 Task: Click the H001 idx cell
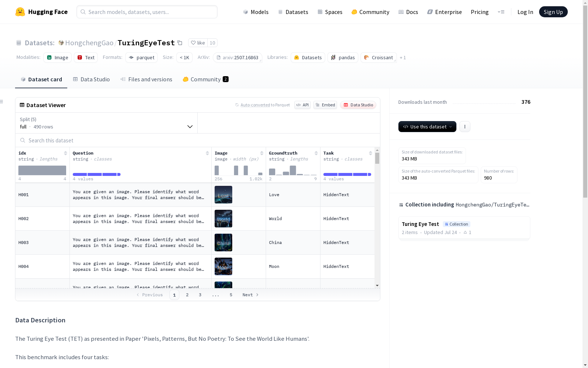42,195
